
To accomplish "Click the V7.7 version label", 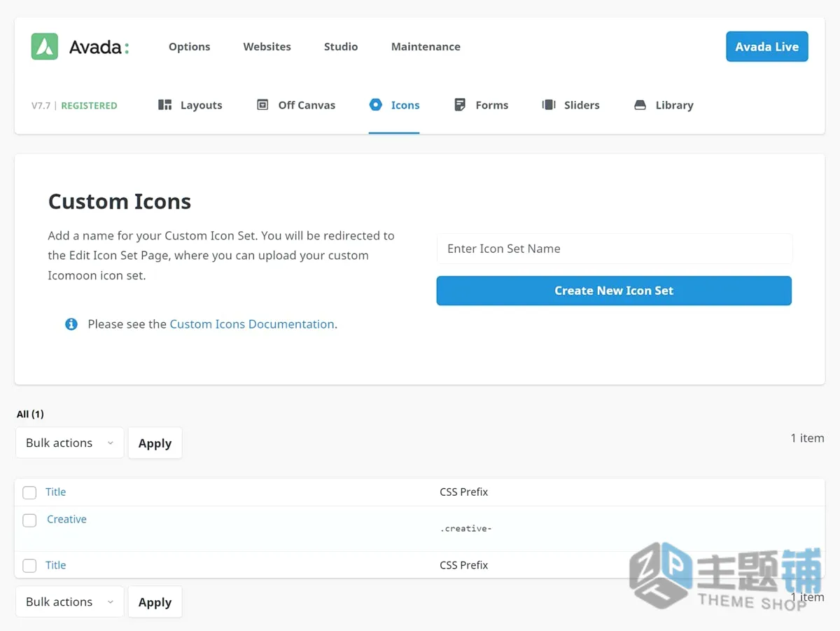I will [x=41, y=106].
